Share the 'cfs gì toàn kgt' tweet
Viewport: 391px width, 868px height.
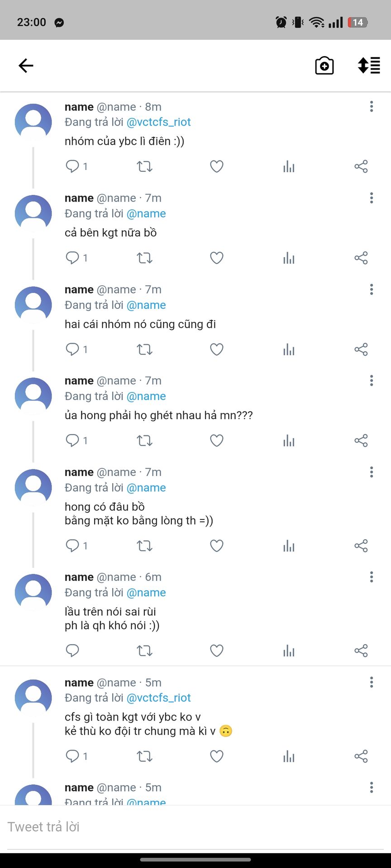[x=361, y=756]
